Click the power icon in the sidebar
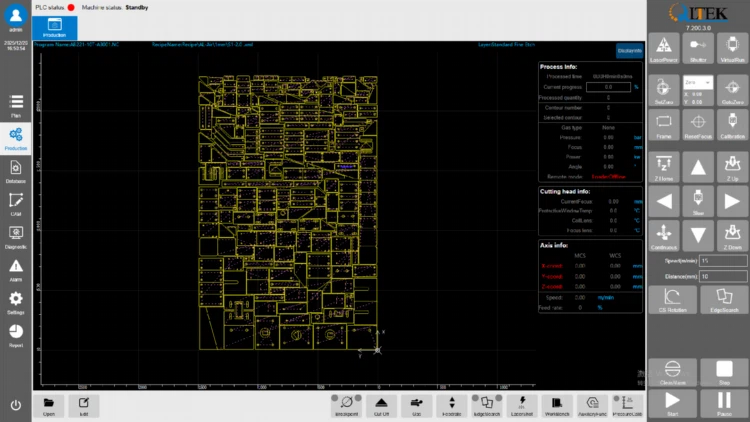Image resolution: width=750 pixels, height=422 pixels. pyautogui.click(x=16, y=405)
